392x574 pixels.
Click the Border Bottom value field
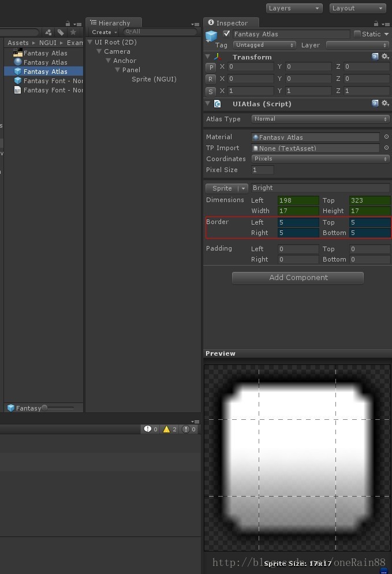pyautogui.click(x=369, y=233)
